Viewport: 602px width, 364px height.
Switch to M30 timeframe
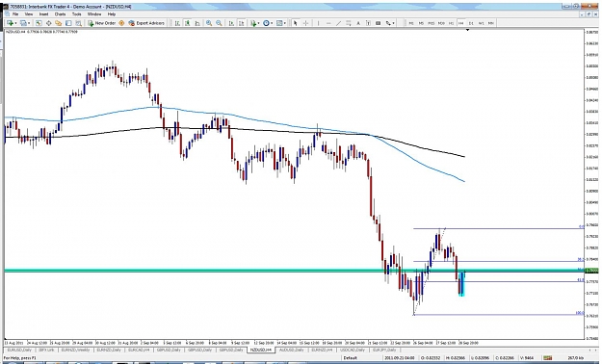coord(441,23)
